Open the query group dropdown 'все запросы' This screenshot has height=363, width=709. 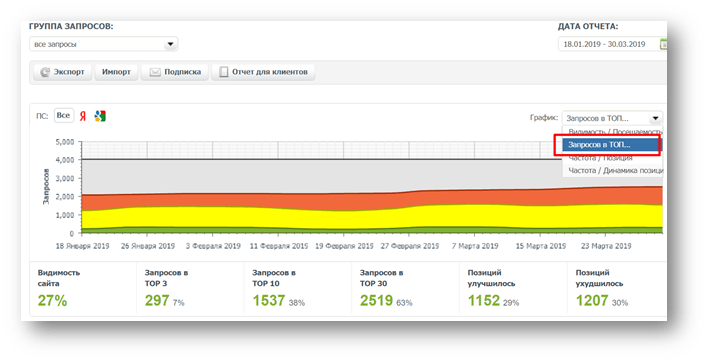tap(103, 44)
